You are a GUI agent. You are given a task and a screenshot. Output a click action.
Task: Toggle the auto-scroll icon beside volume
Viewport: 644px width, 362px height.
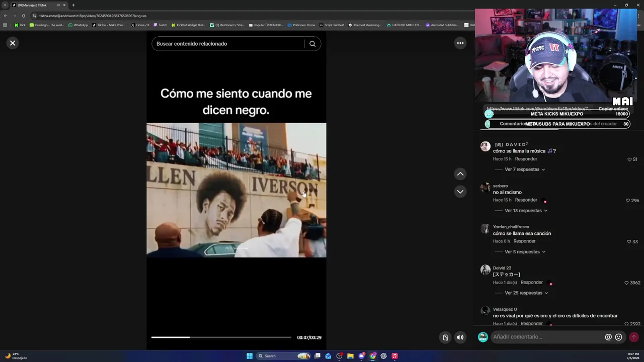[445, 337]
